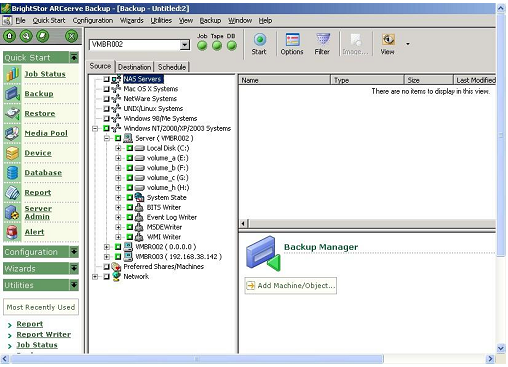Click the Last Modified column header

coord(475,80)
